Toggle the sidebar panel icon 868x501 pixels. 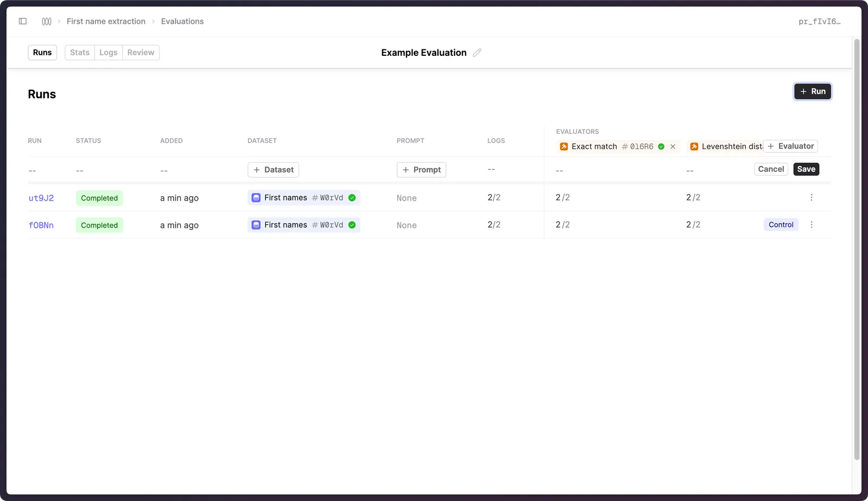(x=23, y=21)
